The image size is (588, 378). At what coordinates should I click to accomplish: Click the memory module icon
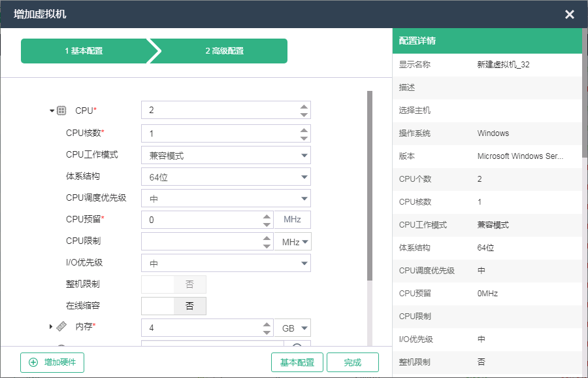point(61,326)
